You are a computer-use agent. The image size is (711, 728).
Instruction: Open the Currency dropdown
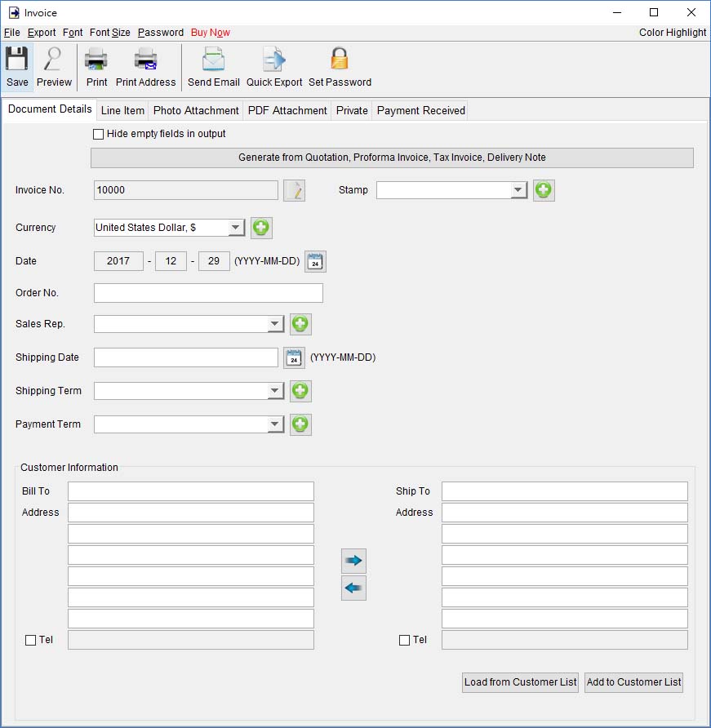236,228
